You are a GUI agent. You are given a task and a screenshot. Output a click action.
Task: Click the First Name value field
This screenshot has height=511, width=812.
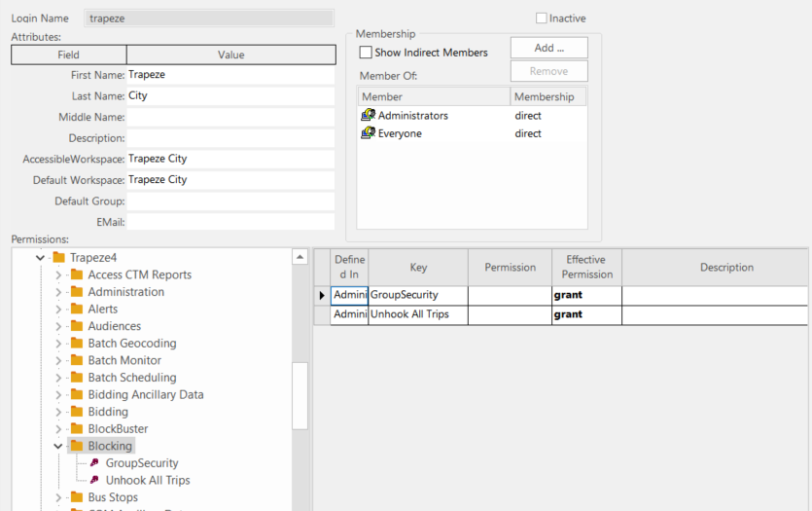pos(231,75)
